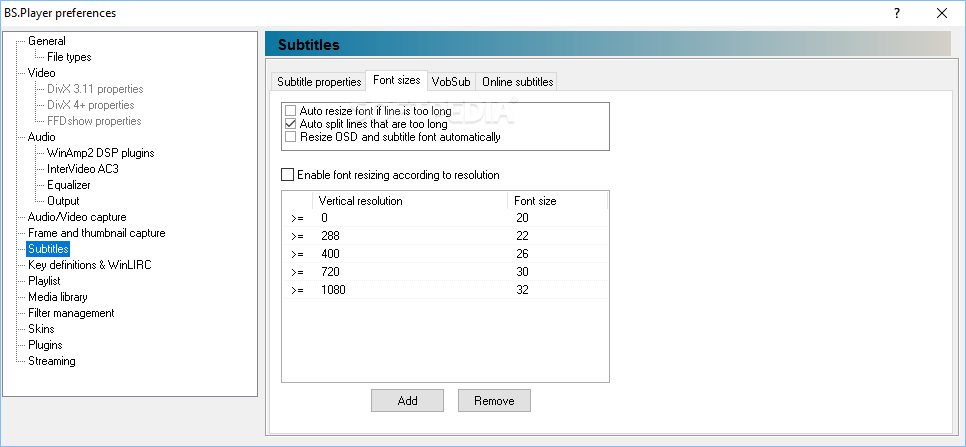Open Key definitions & WinLIRC settings
The height and width of the screenshot is (447, 966).
(89, 265)
